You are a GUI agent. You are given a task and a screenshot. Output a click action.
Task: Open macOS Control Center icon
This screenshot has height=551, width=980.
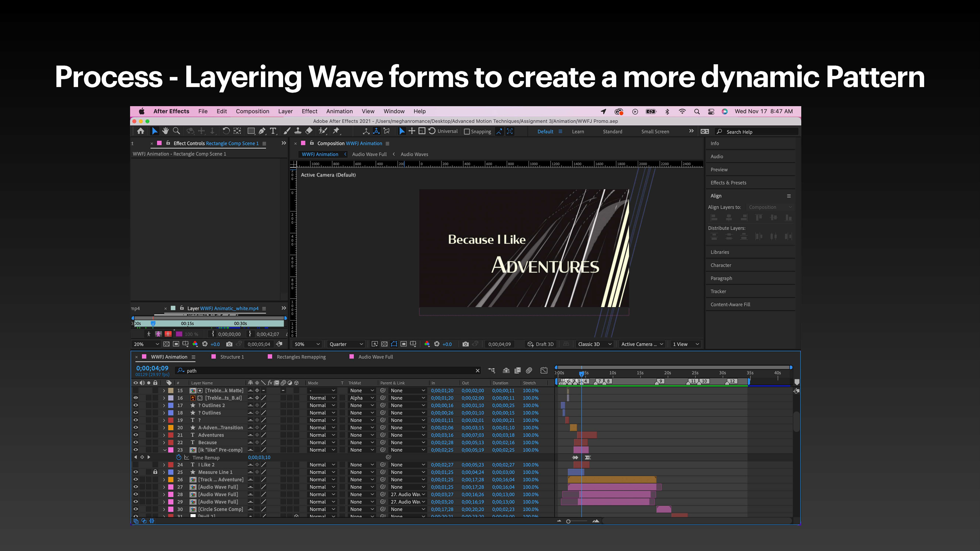(711, 111)
